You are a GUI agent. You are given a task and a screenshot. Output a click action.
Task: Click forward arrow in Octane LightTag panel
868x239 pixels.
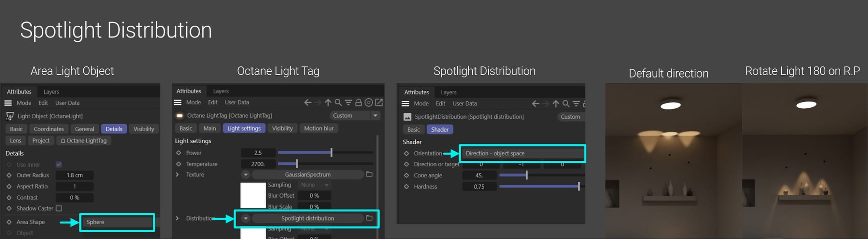(318, 103)
